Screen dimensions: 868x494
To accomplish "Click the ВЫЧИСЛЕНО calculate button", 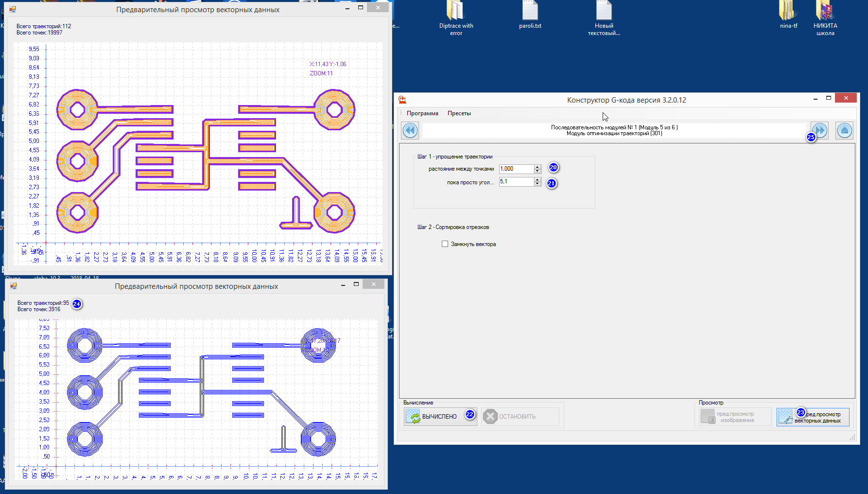I will [x=434, y=417].
